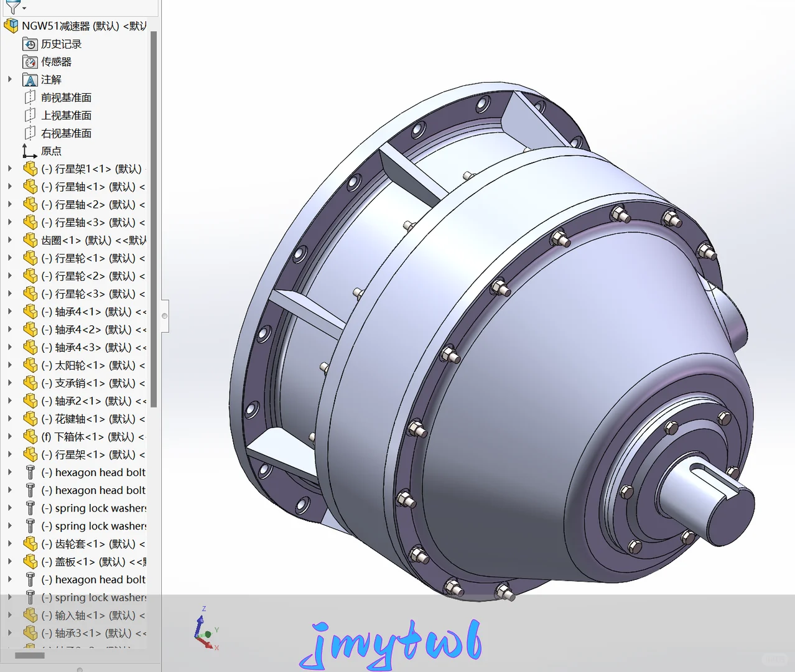Select the NGW51减速器 assembly icon
795x672 pixels.
point(11,26)
